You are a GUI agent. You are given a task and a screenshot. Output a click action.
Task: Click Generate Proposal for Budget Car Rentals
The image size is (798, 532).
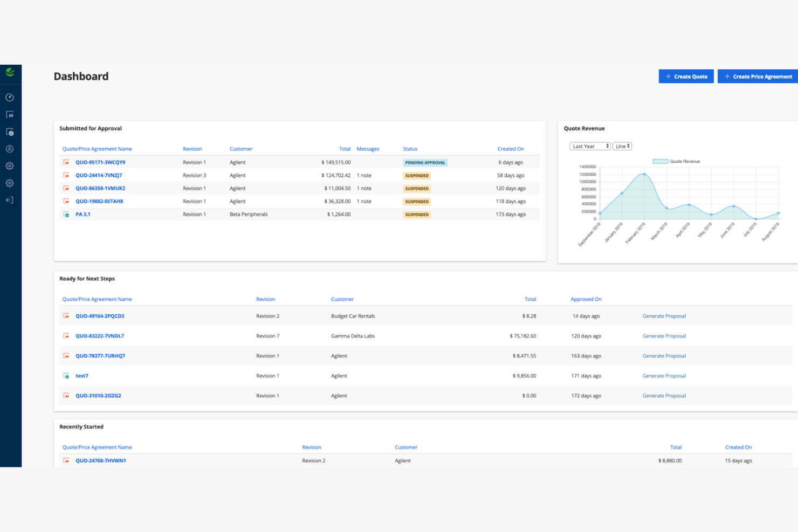664,316
